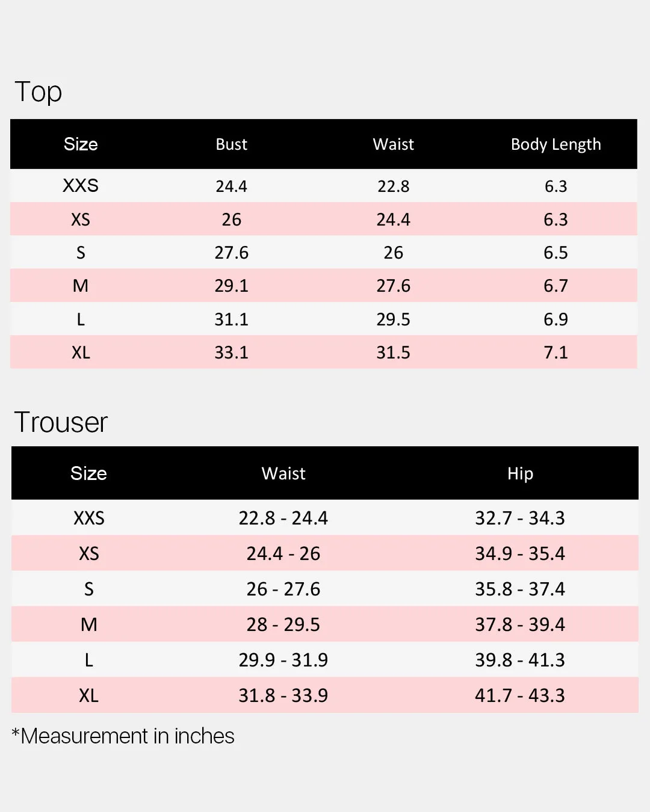650x812 pixels.
Task: Click the Measurement in inches footnote
Action: pos(123,736)
